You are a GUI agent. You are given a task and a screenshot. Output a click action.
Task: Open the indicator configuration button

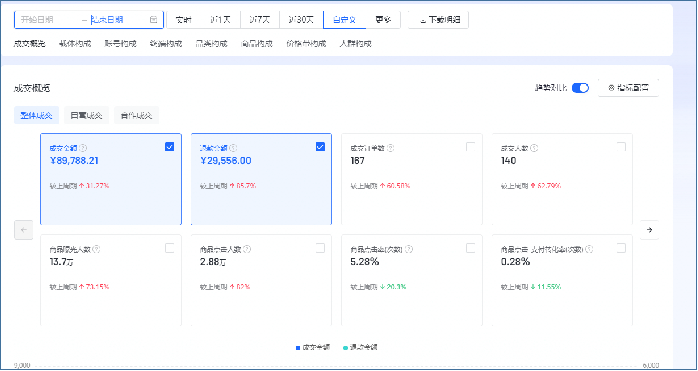(x=628, y=88)
